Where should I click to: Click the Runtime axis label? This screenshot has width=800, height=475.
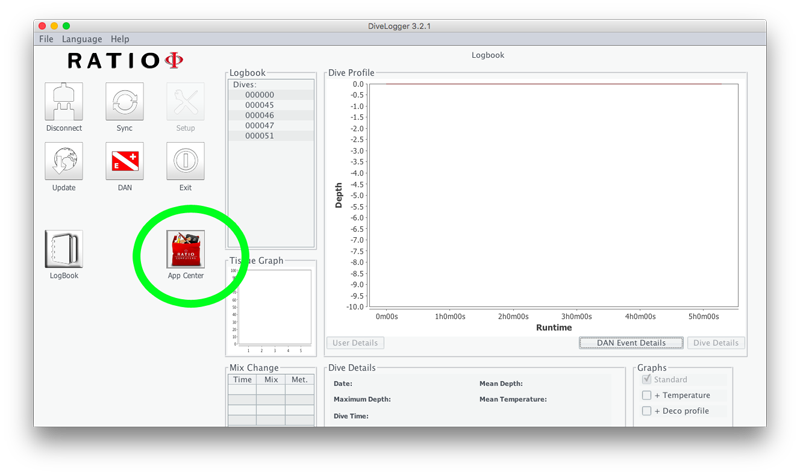[x=554, y=328]
